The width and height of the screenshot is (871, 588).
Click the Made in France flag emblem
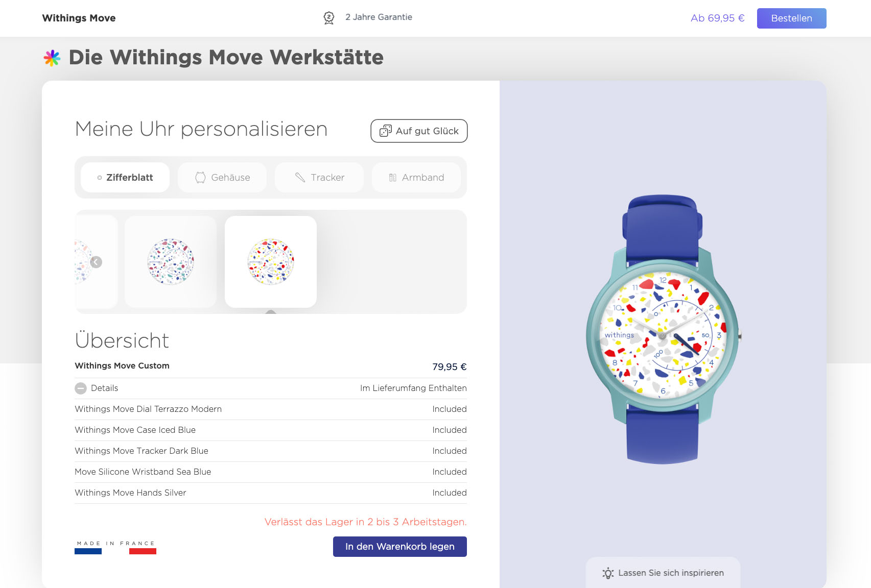(x=115, y=548)
